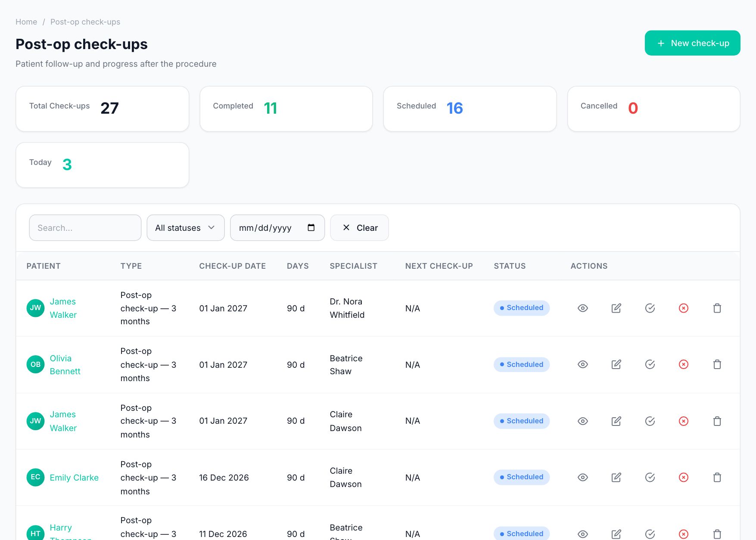Click the Total Check-ups card
This screenshot has height=540, width=756.
coord(102,109)
